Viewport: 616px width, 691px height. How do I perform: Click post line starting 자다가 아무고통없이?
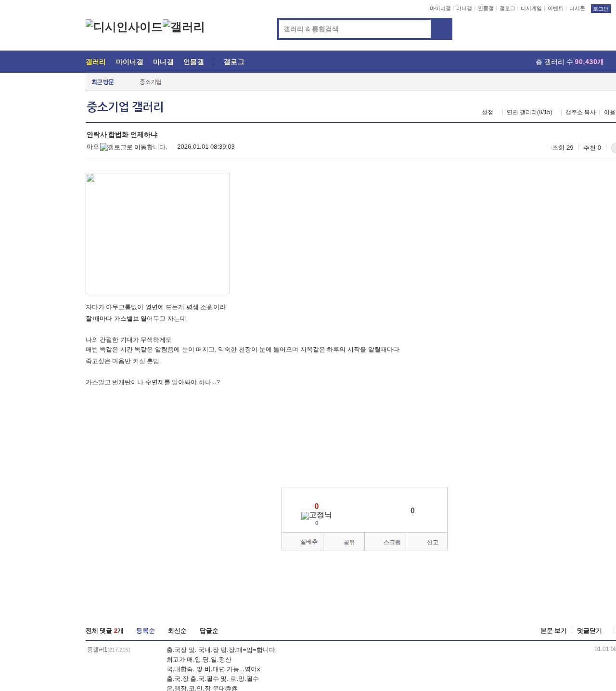(155, 307)
